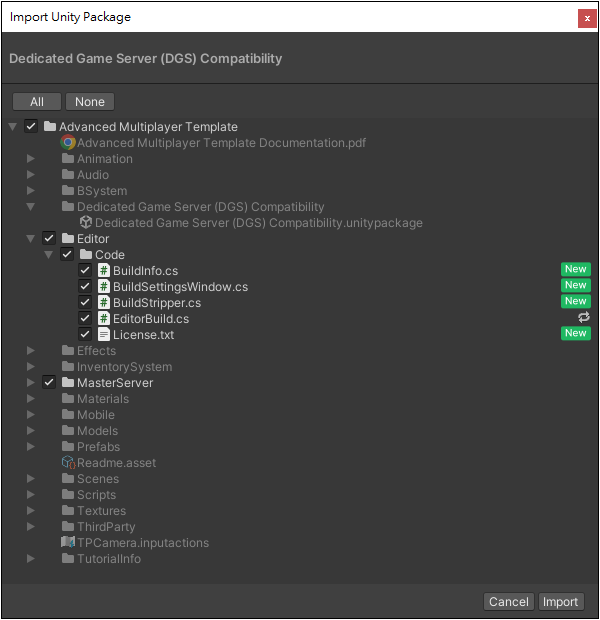Viewport: 600px width, 620px height.
Task: Toggle the MasterServer folder checkbox
Action: point(49,382)
